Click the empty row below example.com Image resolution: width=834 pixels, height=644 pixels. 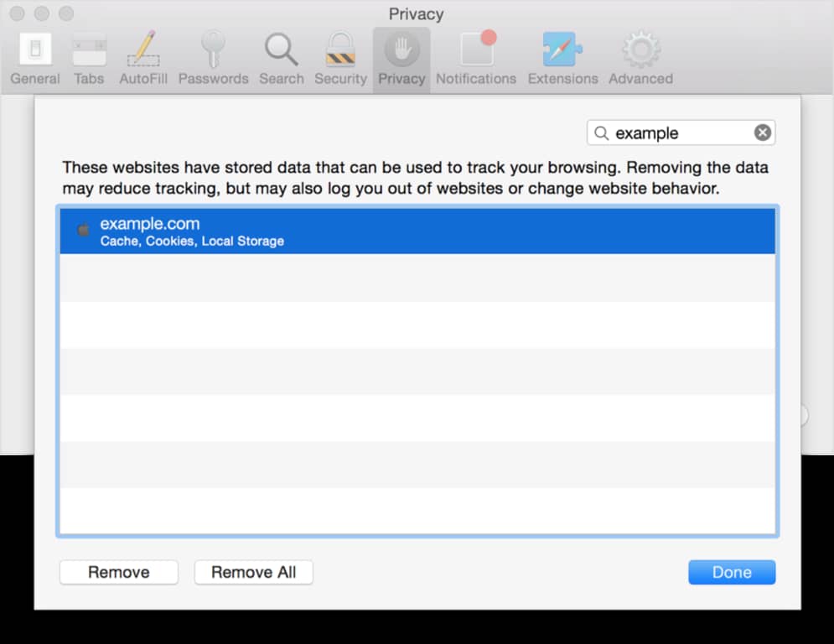click(x=417, y=278)
